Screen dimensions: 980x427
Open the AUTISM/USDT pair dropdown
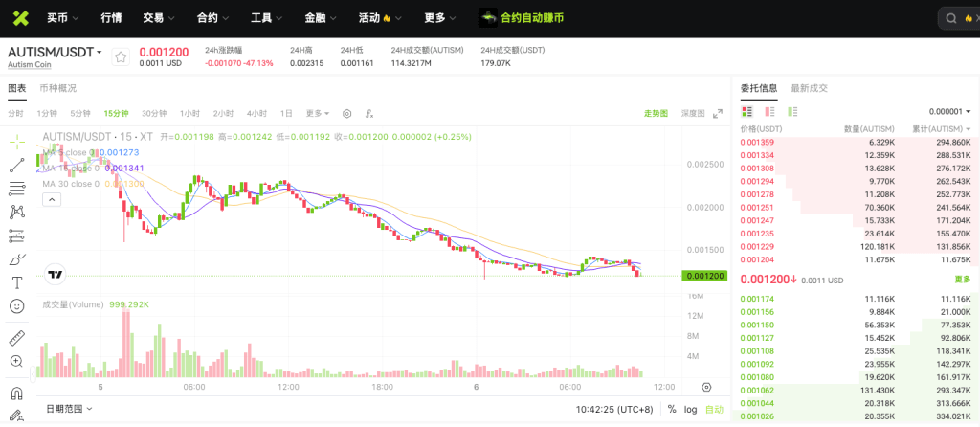[x=55, y=52]
